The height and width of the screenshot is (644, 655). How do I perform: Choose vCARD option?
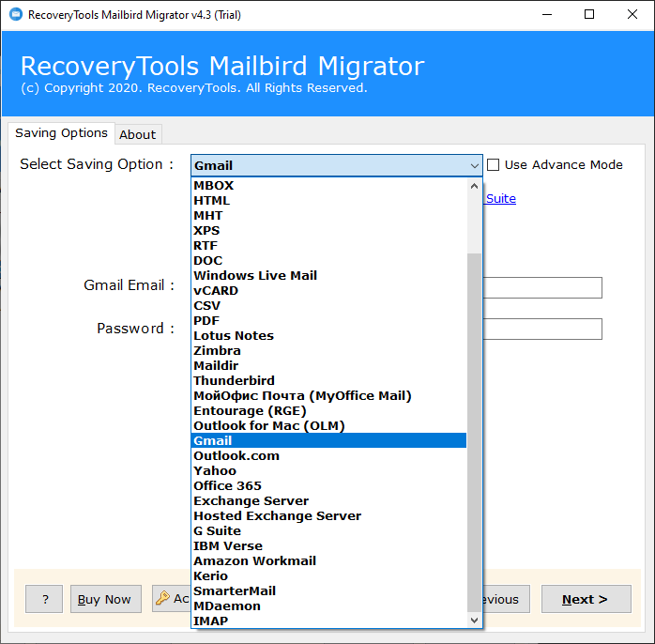(328, 291)
